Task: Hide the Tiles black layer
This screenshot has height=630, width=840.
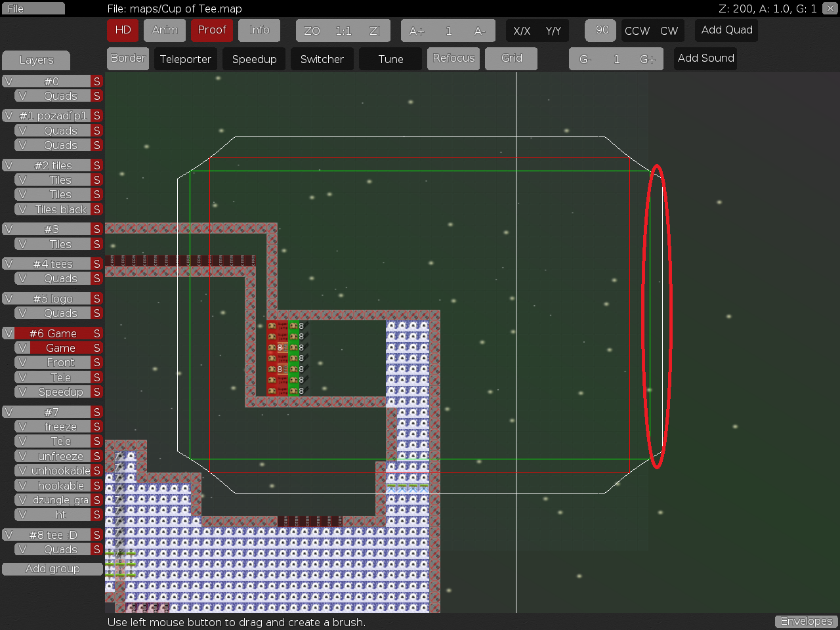Action: pyautogui.click(x=22, y=209)
